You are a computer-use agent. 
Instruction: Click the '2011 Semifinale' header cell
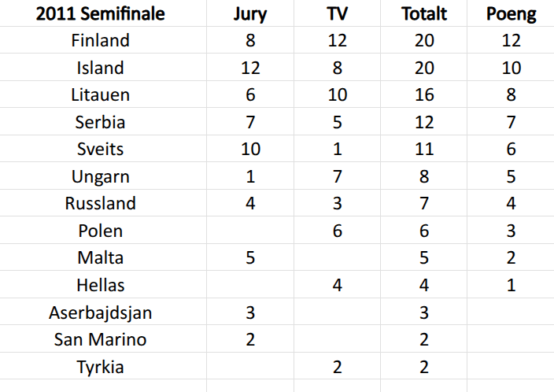100,13
